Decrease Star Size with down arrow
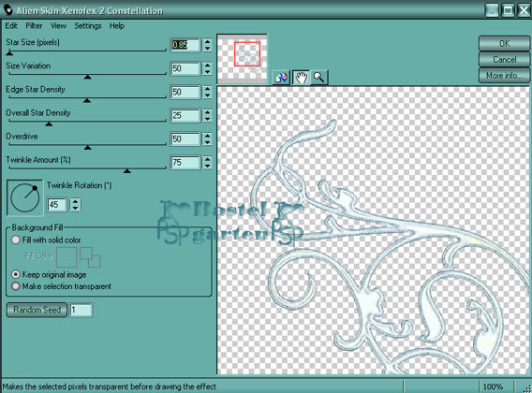 coord(208,49)
